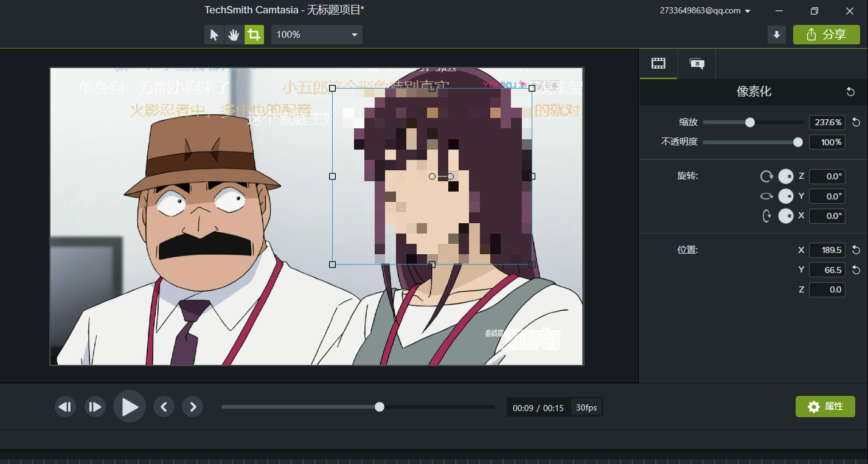868x464 pixels.
Task: Click the center anchor point of the pixelate box
Action: 432,176
